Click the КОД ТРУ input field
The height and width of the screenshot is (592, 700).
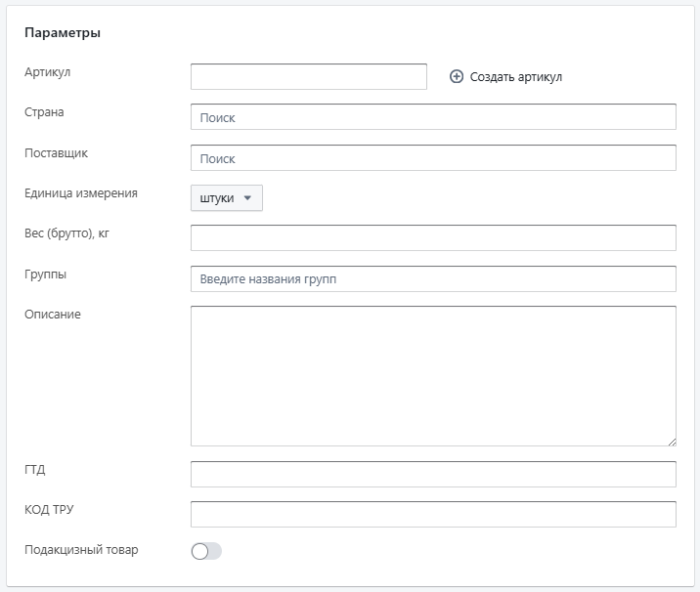point(433,515)
